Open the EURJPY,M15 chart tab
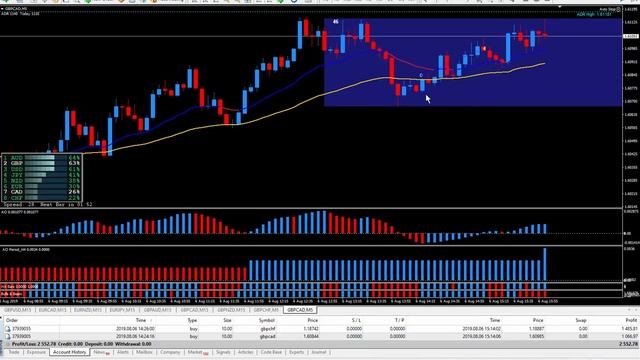The height and width of the screenshot is (360, 640). coord(122,310)
